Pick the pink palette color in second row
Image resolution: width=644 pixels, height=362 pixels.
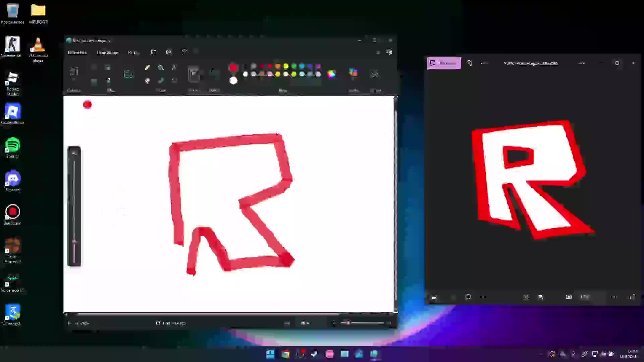tap(270, 74)
